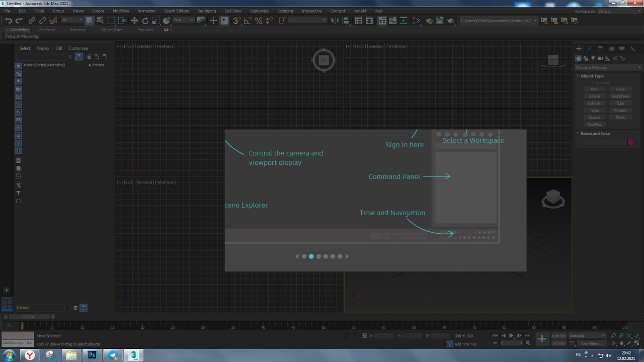Screen dimensions: 644x362
Task: Activate Select and Scale tool
Action: click(156, 21)
